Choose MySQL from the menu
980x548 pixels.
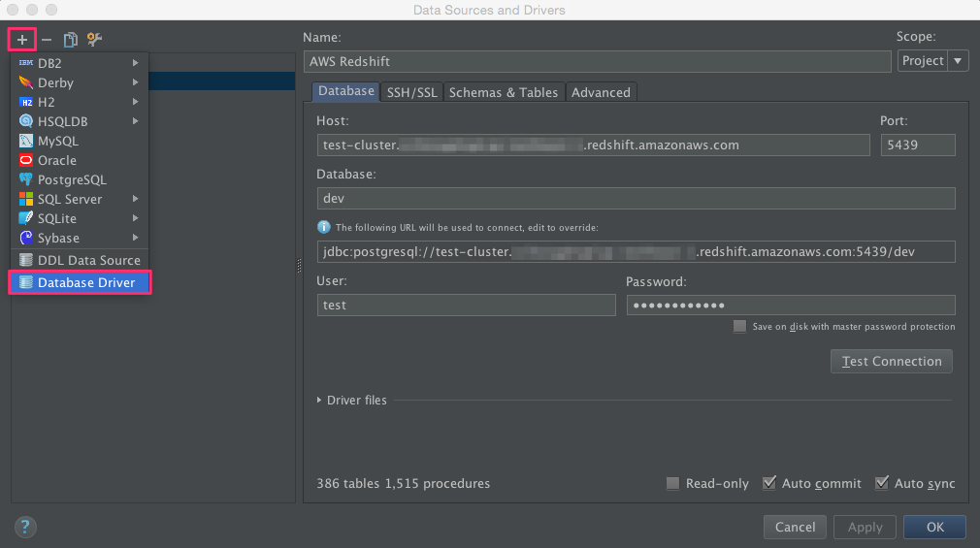point(80,141)
